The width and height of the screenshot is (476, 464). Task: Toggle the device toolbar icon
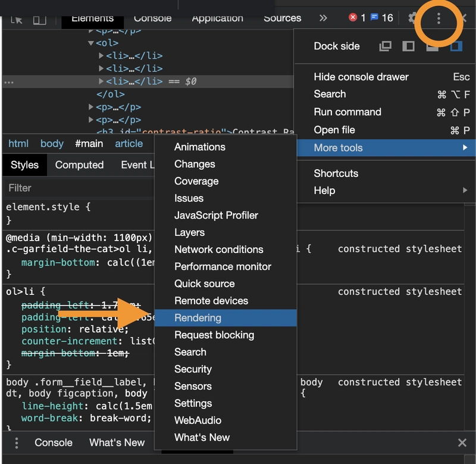click(x=39, y=20)
